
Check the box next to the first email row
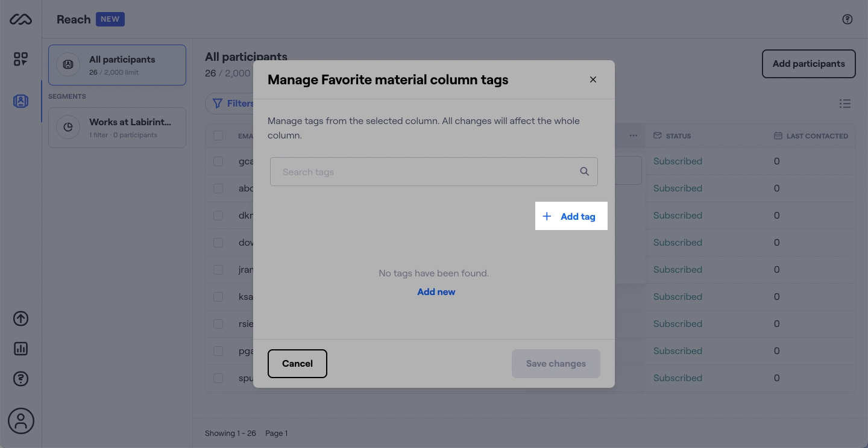(x=218, y=161)
